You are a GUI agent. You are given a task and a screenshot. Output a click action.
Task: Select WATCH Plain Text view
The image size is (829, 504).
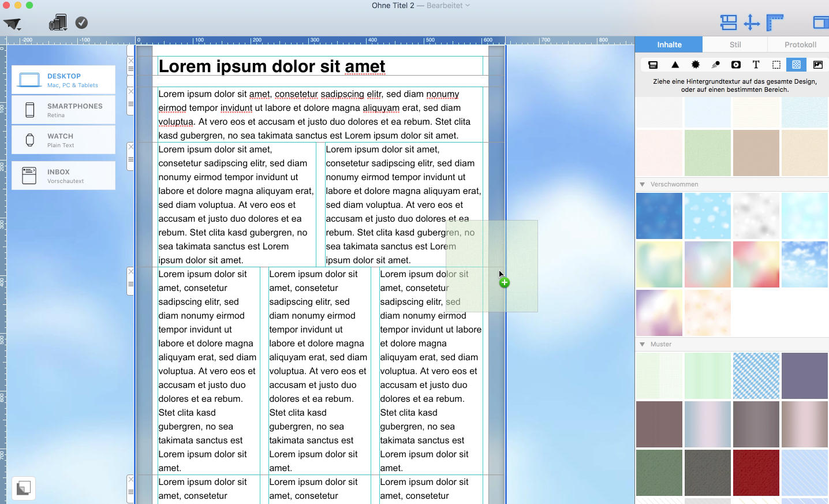[64, 140]
